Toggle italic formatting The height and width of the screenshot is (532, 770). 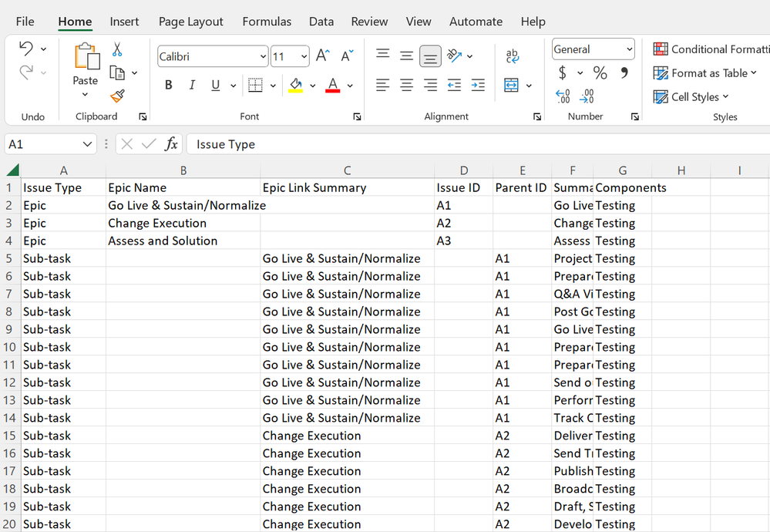pos(191,85)
